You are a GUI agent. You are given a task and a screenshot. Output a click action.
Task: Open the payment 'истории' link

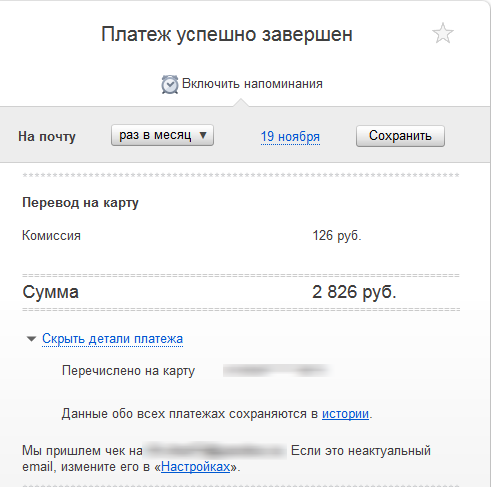point(345,414)
